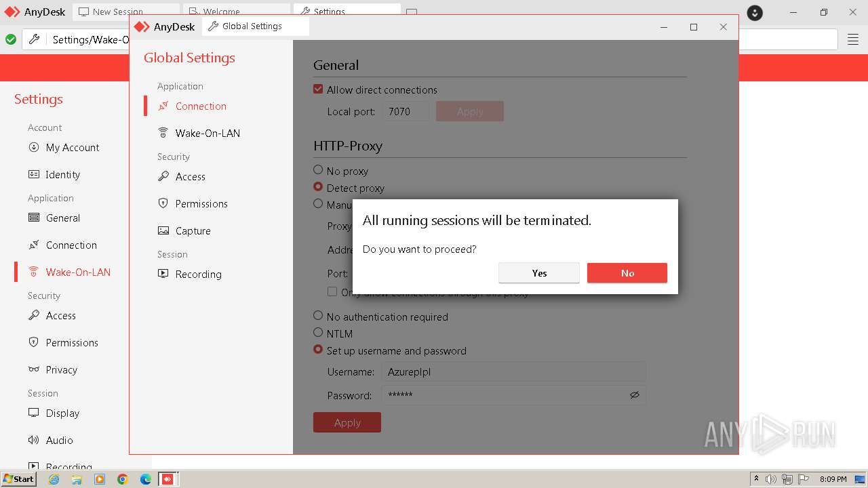Open File Explorer from taskbar

tap(77, 479)
